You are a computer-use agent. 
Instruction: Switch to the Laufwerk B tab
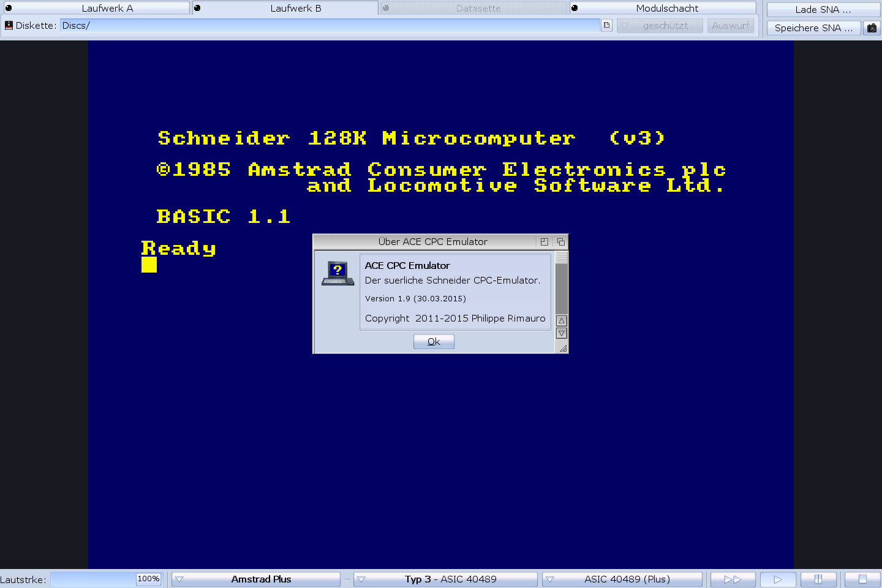click(285, 8)
